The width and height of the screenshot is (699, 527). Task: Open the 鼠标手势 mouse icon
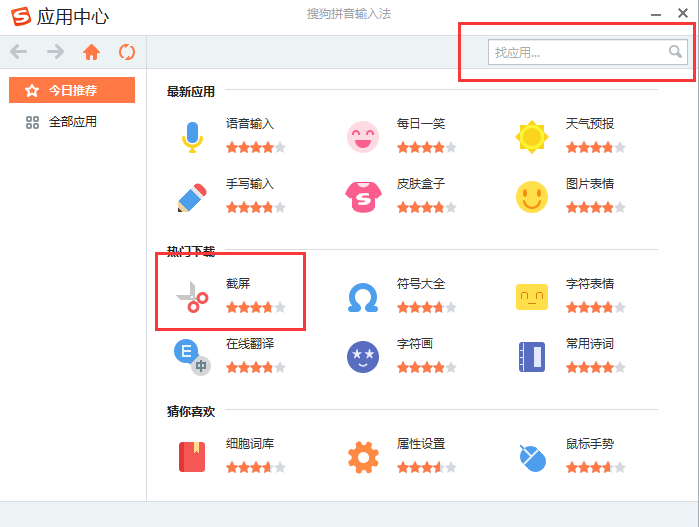click(x=532, y=457)
